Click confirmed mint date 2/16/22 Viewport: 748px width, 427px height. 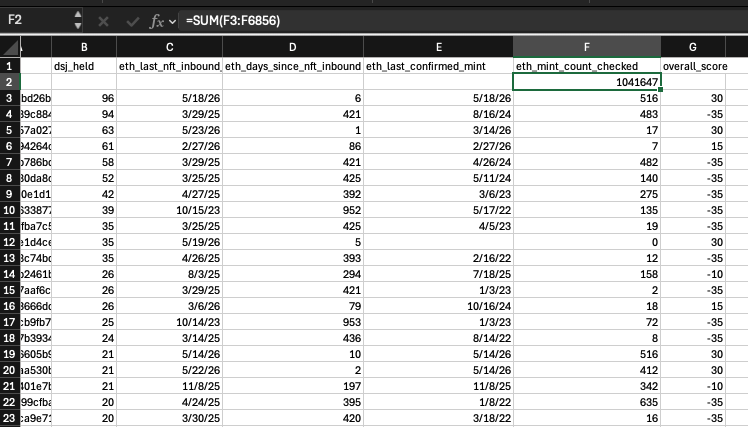(x=438, y=258)
